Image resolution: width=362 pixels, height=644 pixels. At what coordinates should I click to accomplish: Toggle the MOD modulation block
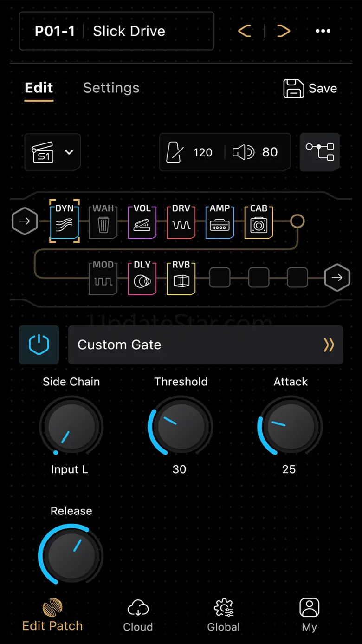[x=103, y=278]
